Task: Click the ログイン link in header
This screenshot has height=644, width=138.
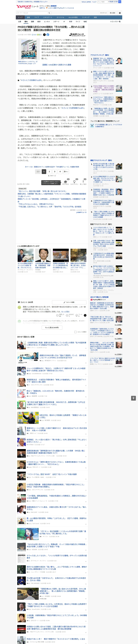Action: (42, 8)
